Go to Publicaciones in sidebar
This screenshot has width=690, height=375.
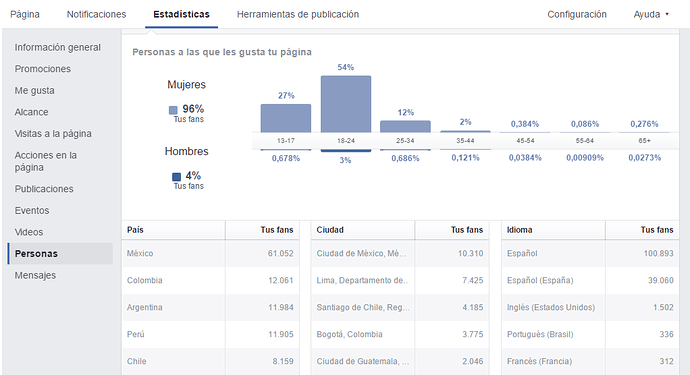click(x=44, y=189)
